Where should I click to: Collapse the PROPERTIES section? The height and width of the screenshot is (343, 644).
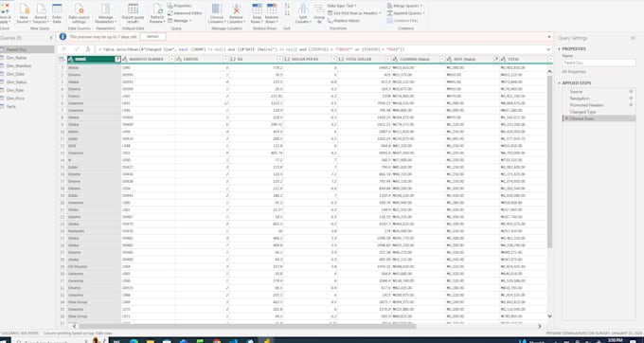(559, 49)
